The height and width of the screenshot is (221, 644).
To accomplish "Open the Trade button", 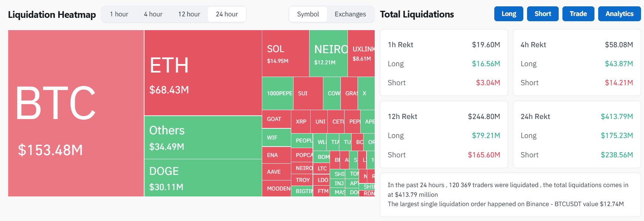I will tap(578, 14).
